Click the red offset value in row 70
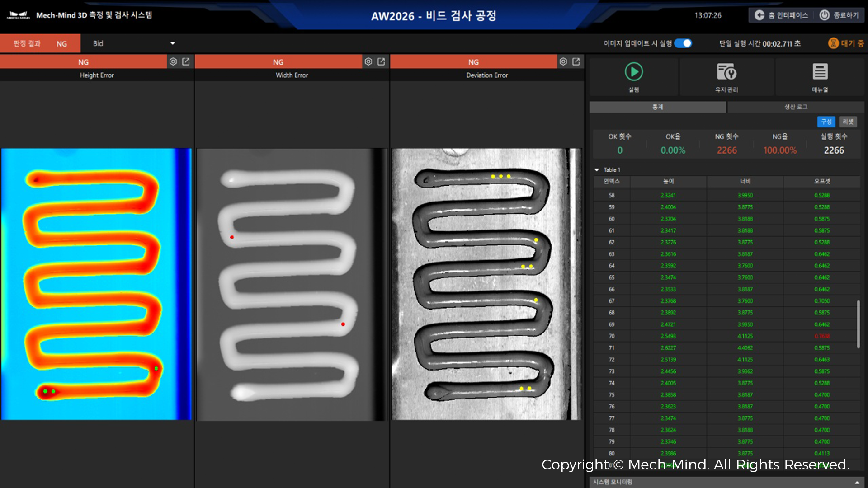This screenshot has width=868, height=488. (x=822, y=336)
